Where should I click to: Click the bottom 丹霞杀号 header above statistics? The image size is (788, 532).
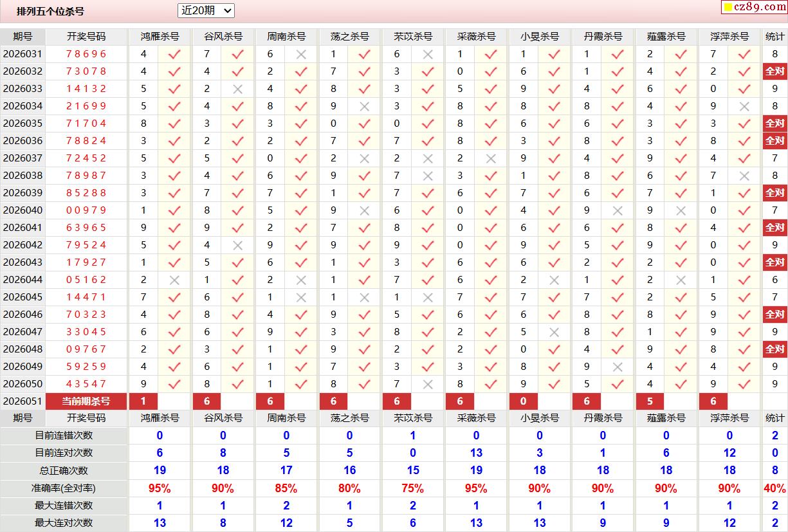[x=603, y=418]
